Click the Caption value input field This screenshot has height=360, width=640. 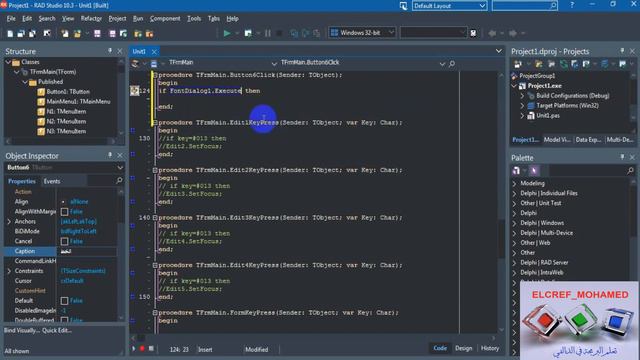click(87, 251)
